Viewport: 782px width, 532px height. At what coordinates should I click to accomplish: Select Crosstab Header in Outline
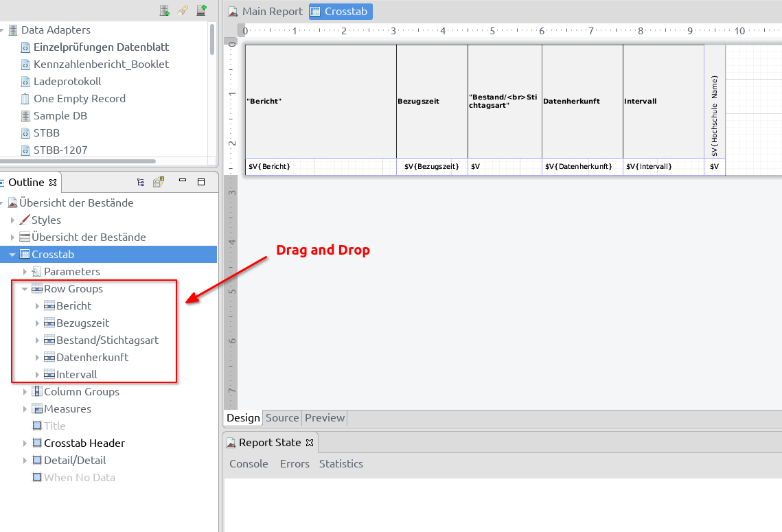(x=84, y=443)
